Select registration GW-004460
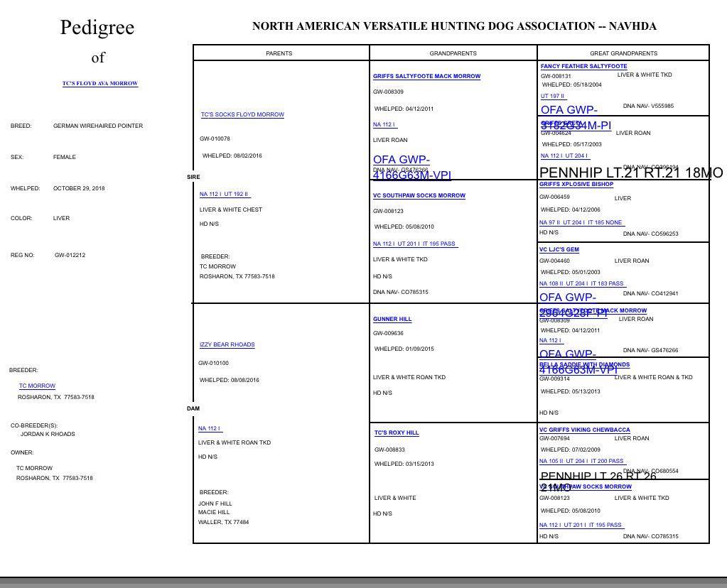This screenshot has height=588, width=727. [x=554, y=261]
